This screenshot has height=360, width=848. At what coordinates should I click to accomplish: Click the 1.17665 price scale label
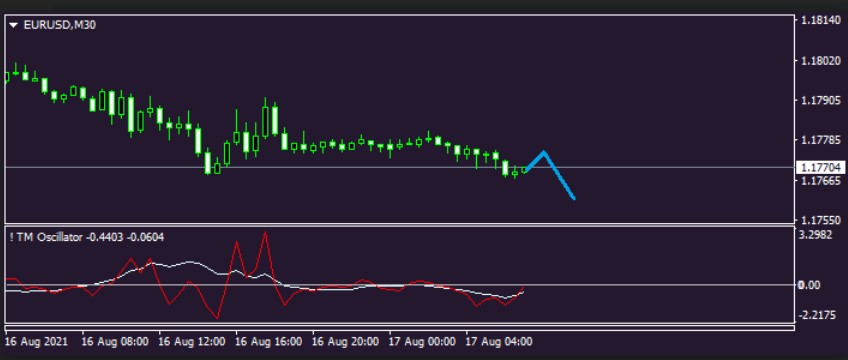coord(819,181)
